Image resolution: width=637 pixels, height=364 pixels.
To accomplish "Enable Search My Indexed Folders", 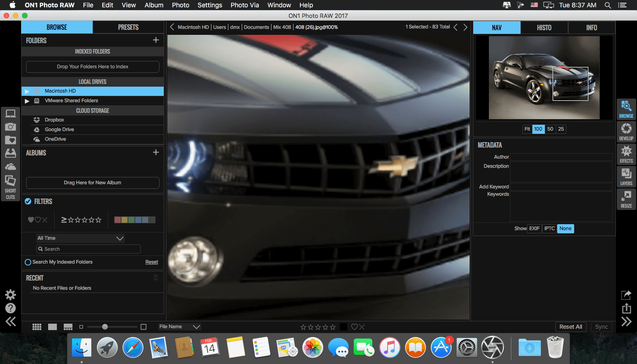I will click(x=28, y=262).
